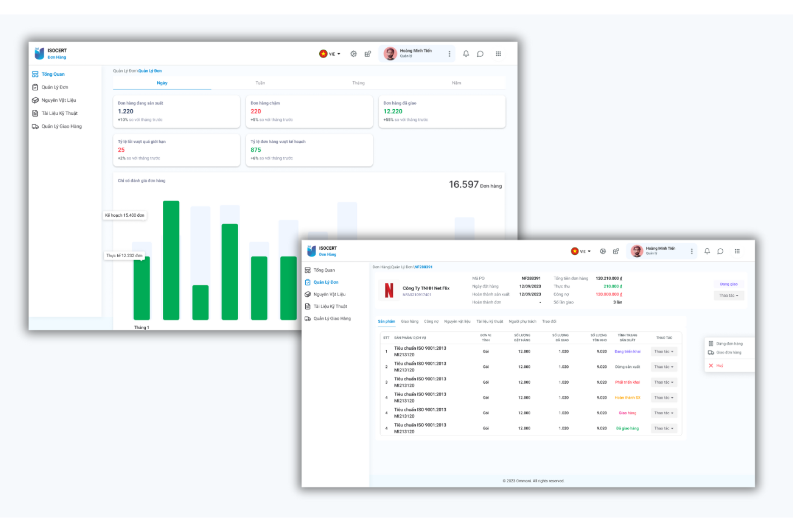Open 'Nguyên Vật Liệu' in the dashboard window sidebar
The width and height of the screenshot is (793, 532).
pyautogui.click(x=59, y=100)
